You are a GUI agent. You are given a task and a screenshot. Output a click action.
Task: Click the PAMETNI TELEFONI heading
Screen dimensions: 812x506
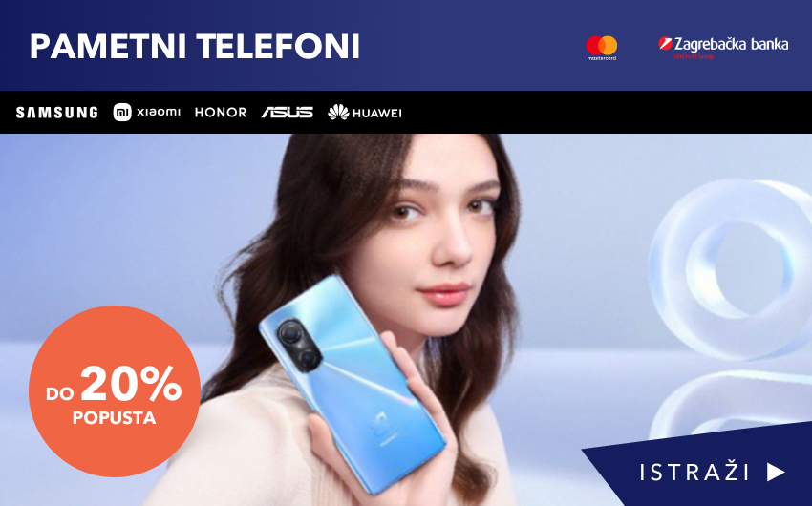[x=194, y=47]
